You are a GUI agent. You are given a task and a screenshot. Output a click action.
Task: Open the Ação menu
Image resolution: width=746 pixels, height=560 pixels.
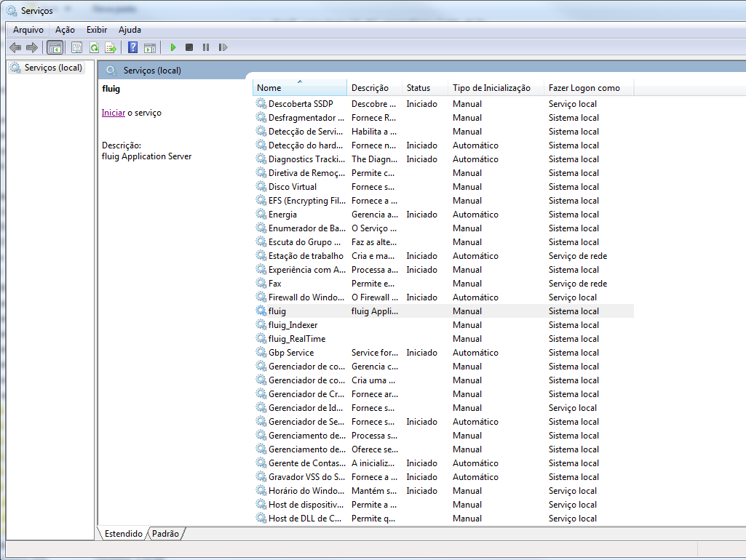coord(65,30)
